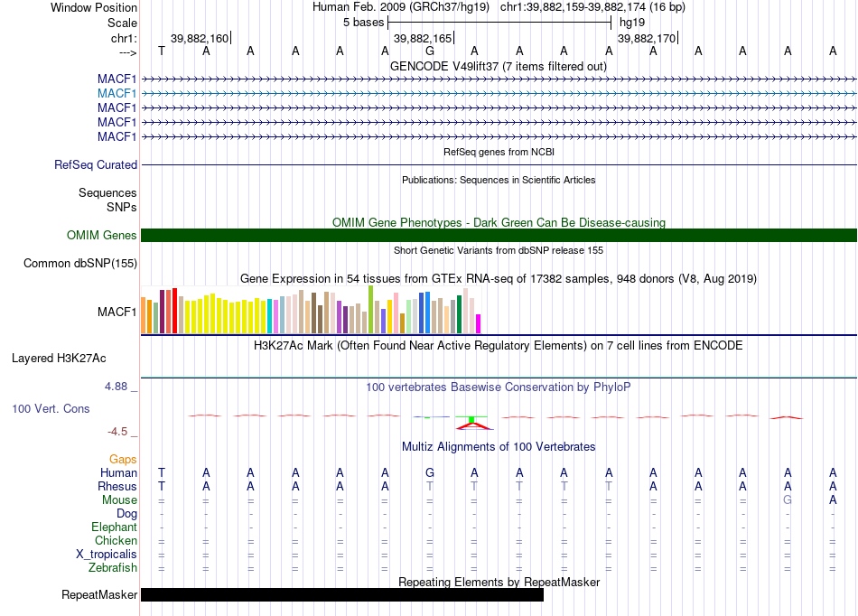Select the Scale track label
858x616 pixels.
pos(122,23)
